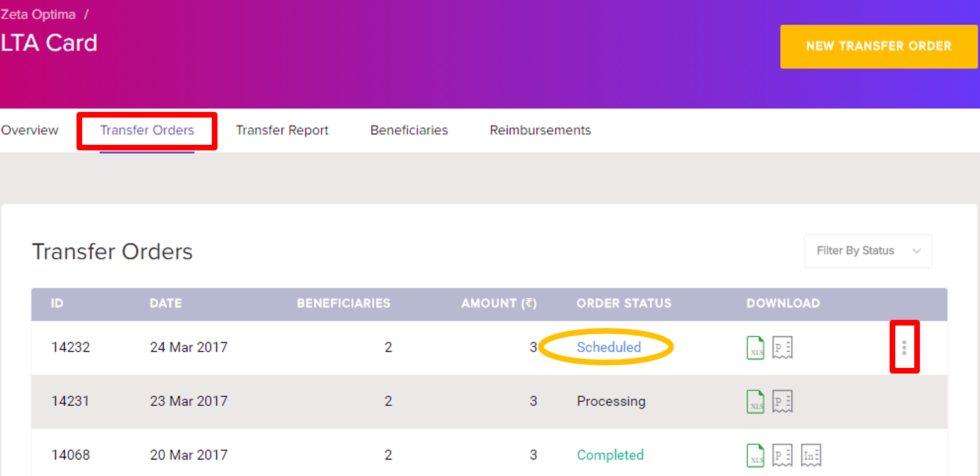Click the DATE column header

(166, 303)
